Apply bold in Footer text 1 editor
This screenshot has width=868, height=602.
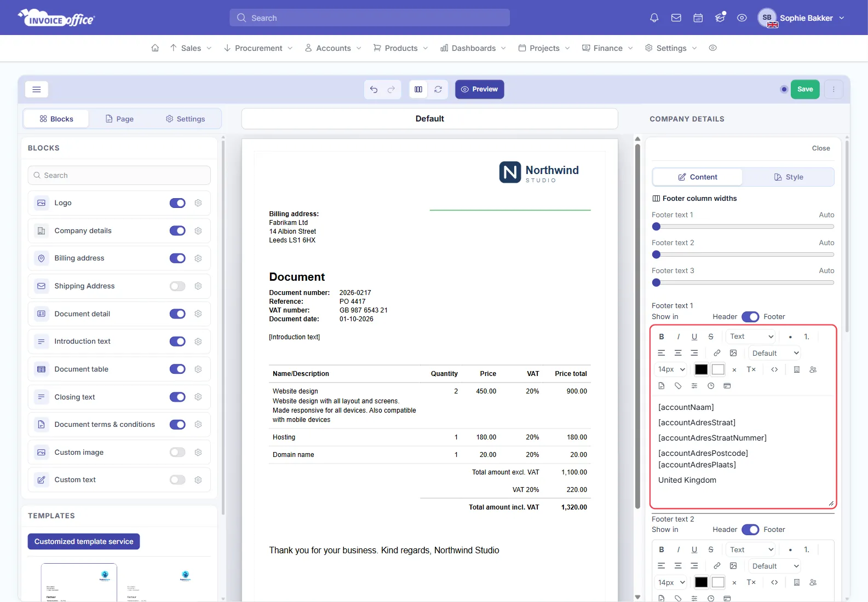662,337
